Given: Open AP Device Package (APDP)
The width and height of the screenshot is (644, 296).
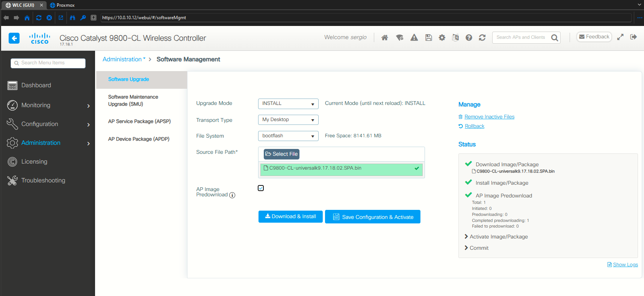Looking at the screenshot, I should 139,139.
